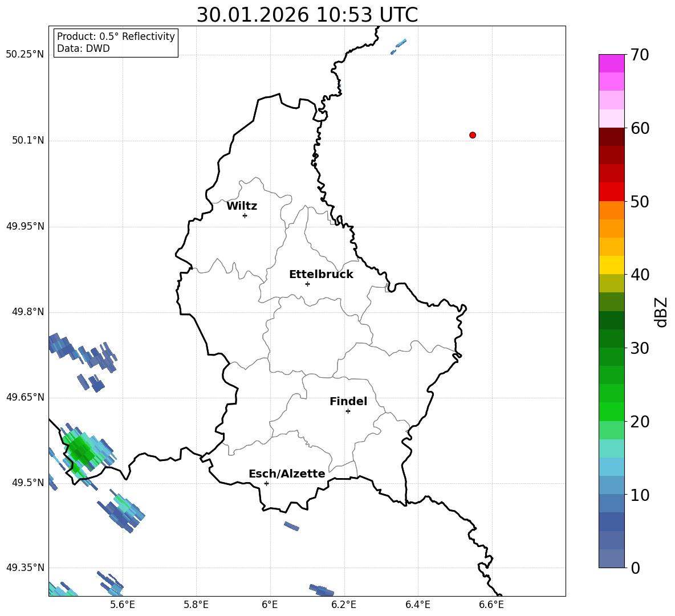Viewport: 675px width, 616px height.
Task: Pick the dark maroon swatch below 60 dBZ
Action: pyautogui.click(x=611, y=137)
